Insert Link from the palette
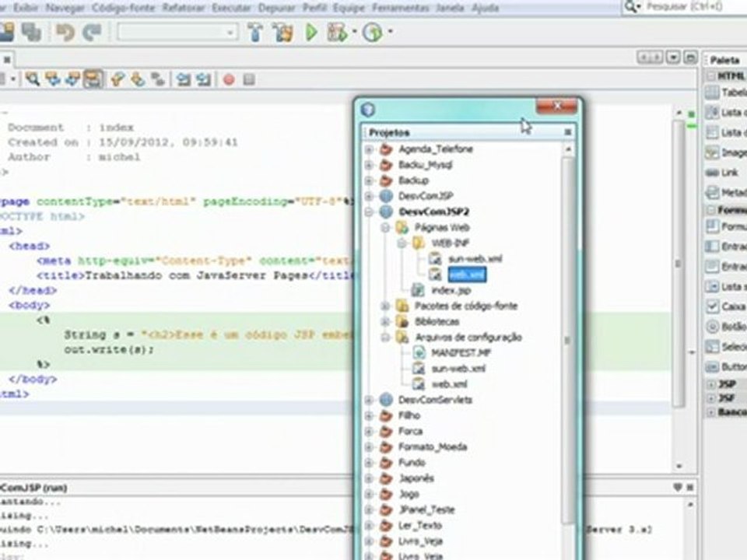Image resolution: width=747 pixels, height=560 pixels. tap(722, 173)
